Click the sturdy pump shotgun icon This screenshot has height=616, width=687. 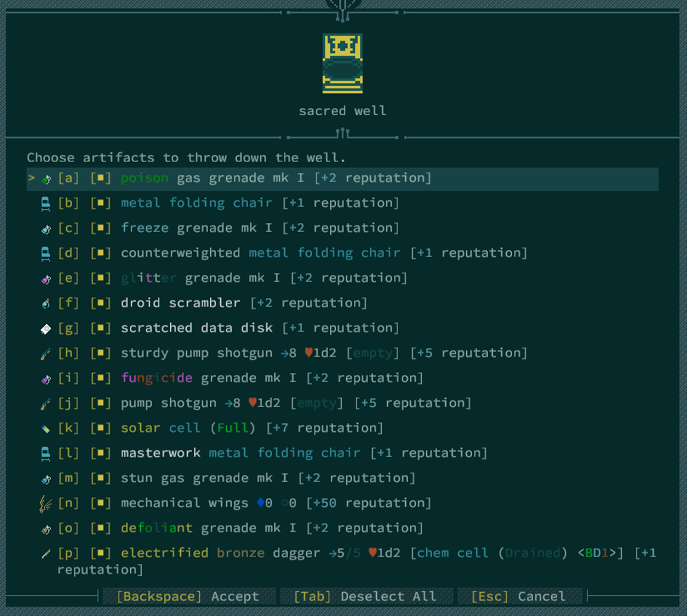point(46,353)
